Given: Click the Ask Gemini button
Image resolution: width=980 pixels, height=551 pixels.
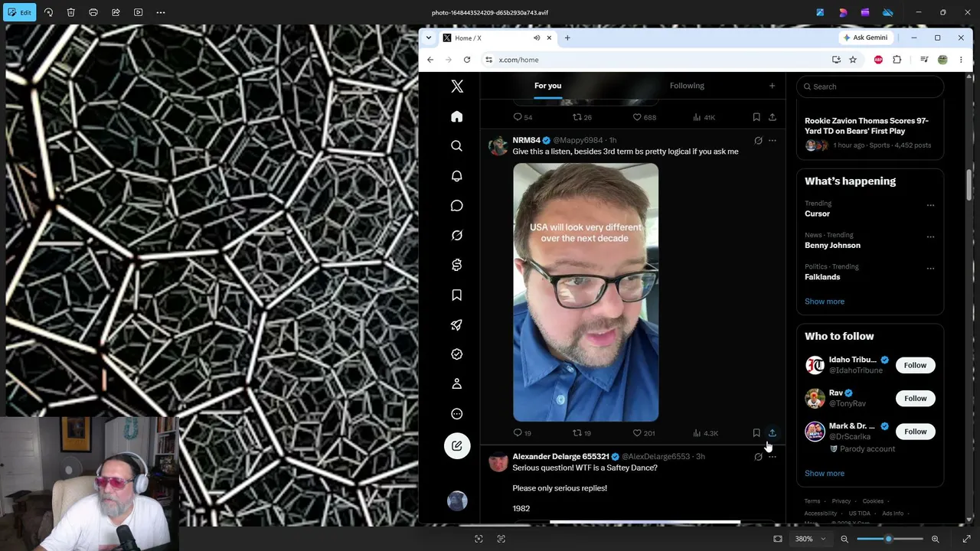Looking at the screenshot, I should tap(866, 37).
